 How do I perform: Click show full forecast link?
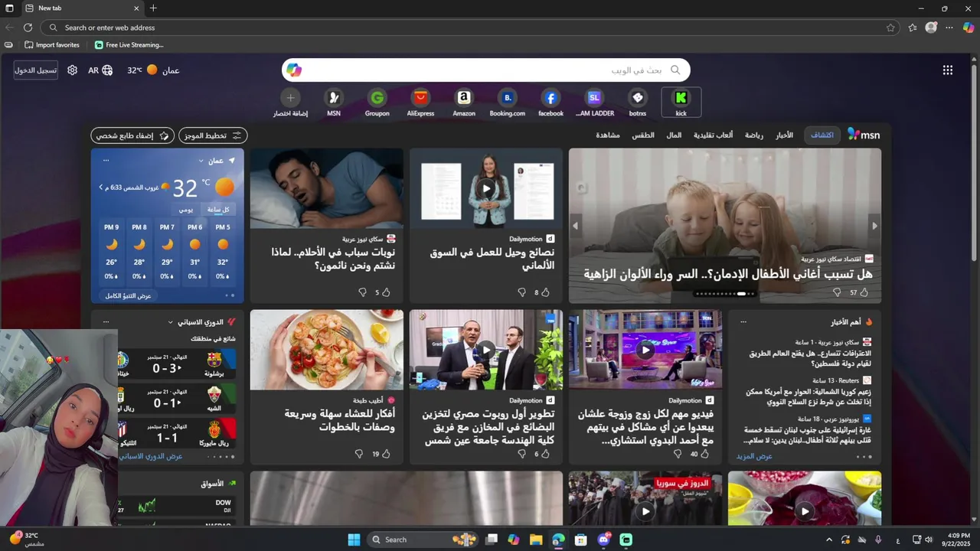click(128, 295)
